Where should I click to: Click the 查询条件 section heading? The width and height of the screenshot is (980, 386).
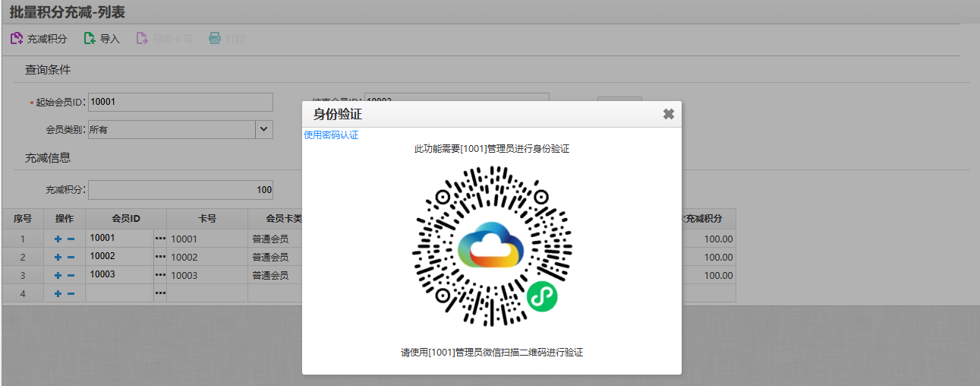[48, 70]
